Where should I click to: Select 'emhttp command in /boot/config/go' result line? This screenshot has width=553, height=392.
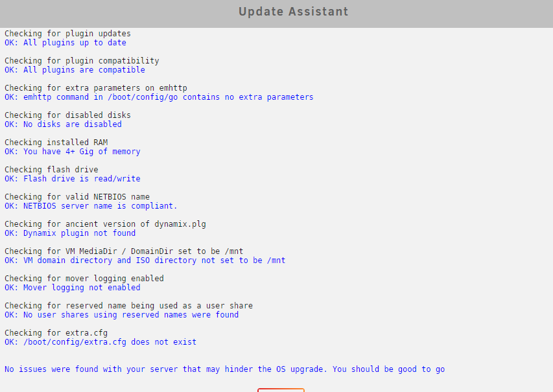click(x=159, y=97)
